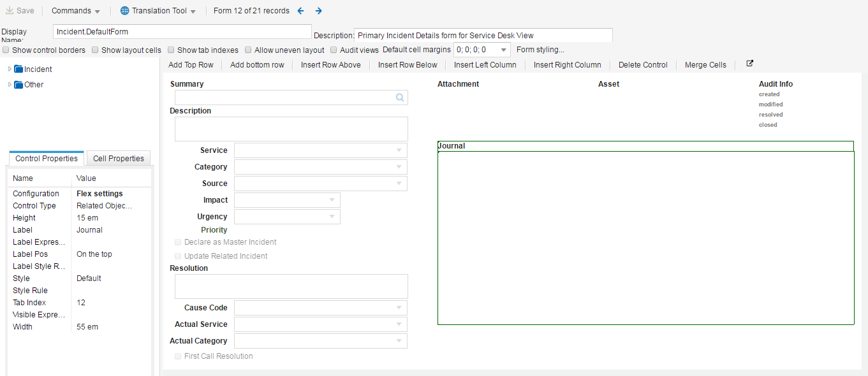Viewport: 868px width, 376px height.
Task: Click the Merge Cells button
Action: point(705,65)
